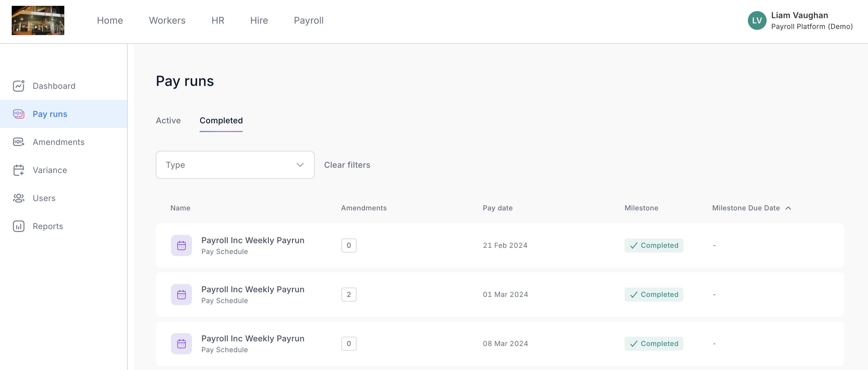Viewport: 868px width, 370px height.
Task: Click the hotel logo thumbnail
Action: (x=38, y=20)
